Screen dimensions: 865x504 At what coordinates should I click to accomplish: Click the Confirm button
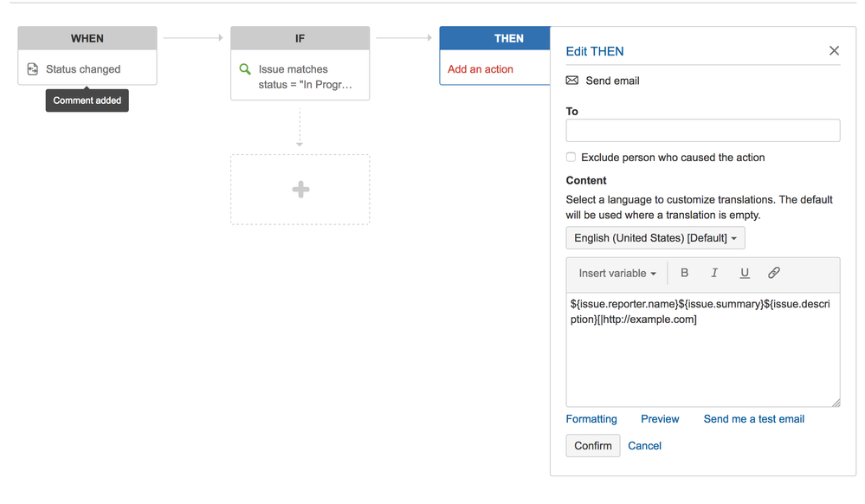(x=593, y=445)
